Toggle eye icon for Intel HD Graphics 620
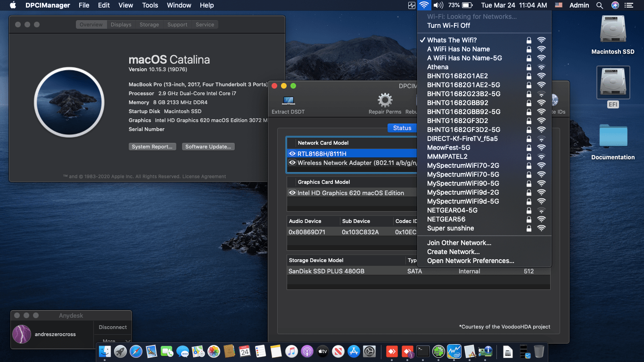This screenshot has width=644, height=362. click(292, 193)
